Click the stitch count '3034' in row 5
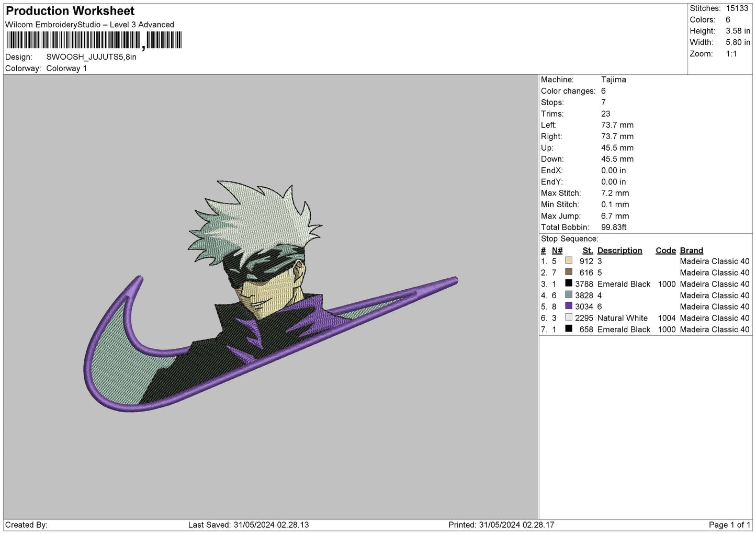The width and height of the screenshot is (756, 534). click(584, 306)
